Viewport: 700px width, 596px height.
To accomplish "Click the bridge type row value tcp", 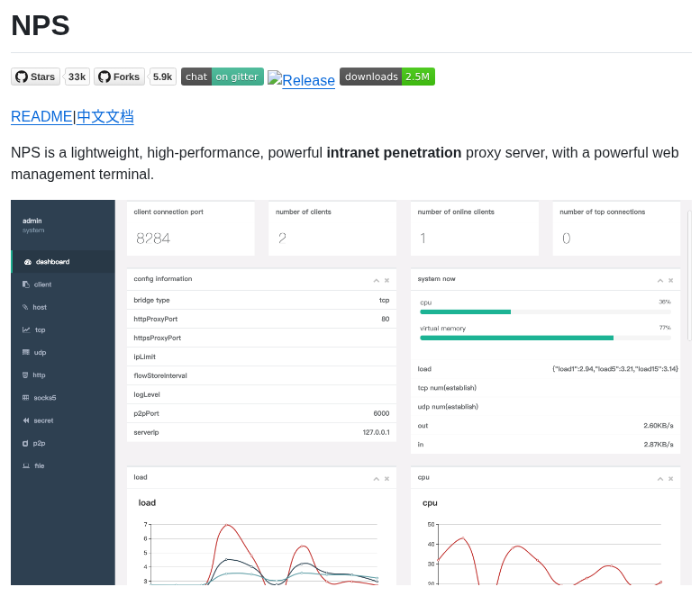I will tap(385, 300).
